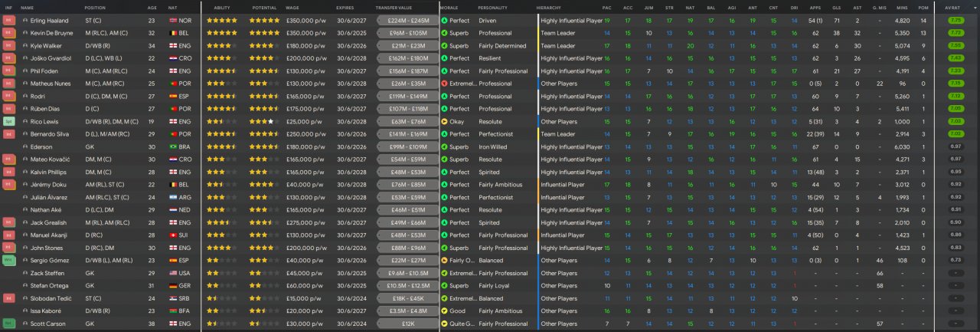Image resolution: width=980 pixels, height=332 pixels.
Task: Click the red morale icon for Matheus Nunes
Action: click(445, 84)
